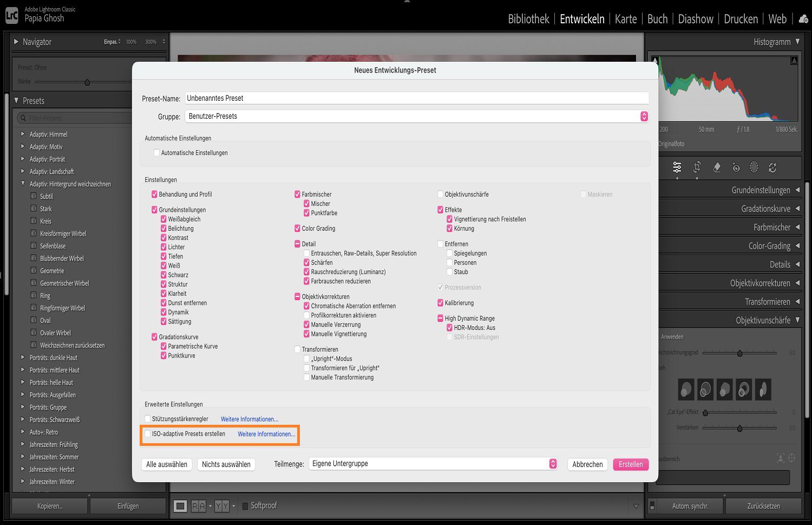Open the Diashow module
The height and width of the screenshot is (525, 812).
[696, 18]
